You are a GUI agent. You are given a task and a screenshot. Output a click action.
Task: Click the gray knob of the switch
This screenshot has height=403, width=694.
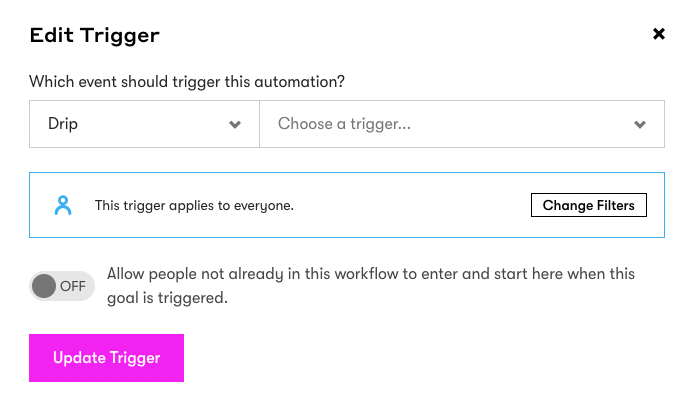point(44,286)
